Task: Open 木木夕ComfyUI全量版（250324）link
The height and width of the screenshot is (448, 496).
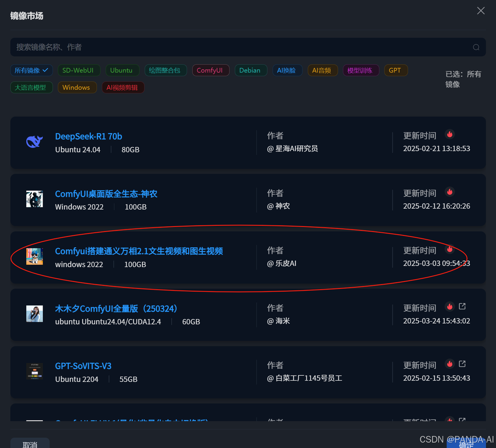Action: coord(116,309)
